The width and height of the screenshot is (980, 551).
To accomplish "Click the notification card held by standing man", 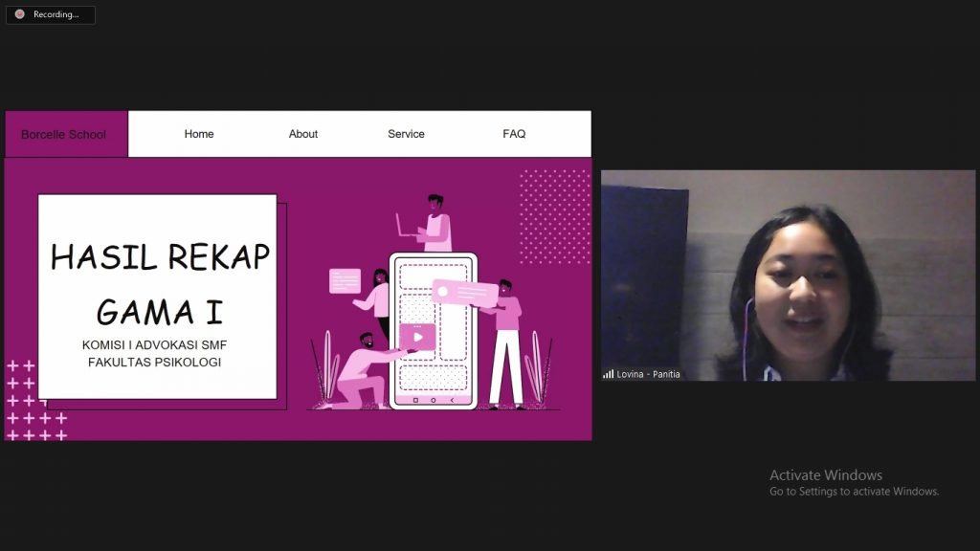I will click(466, 293).
